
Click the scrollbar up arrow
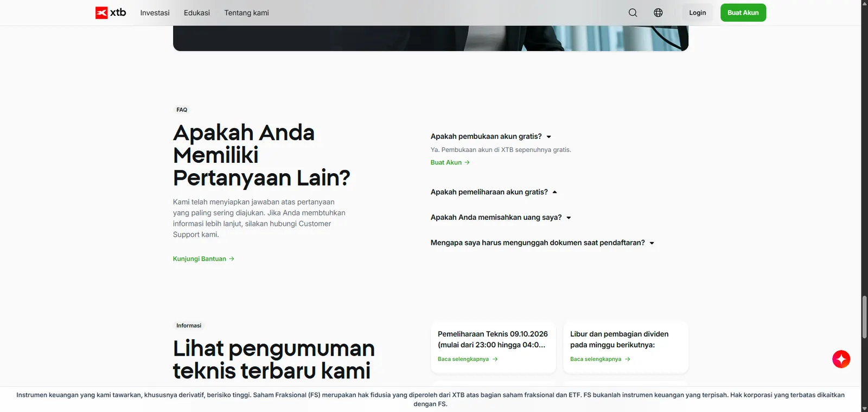864,3
